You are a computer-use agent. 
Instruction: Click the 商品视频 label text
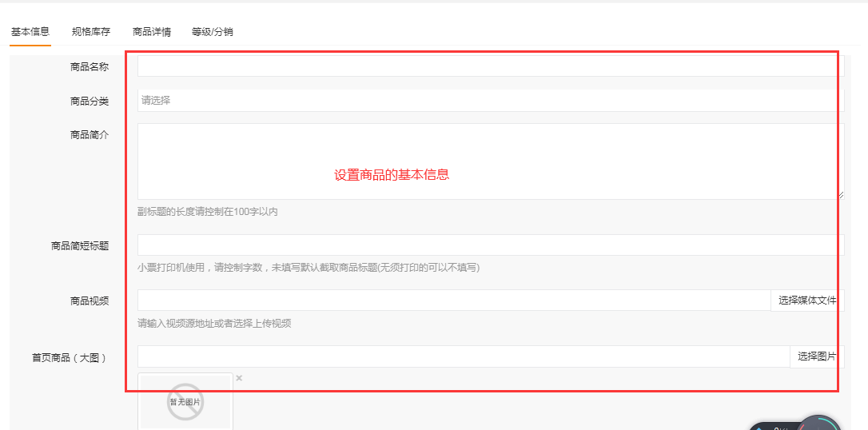click(x=90, y=301)
